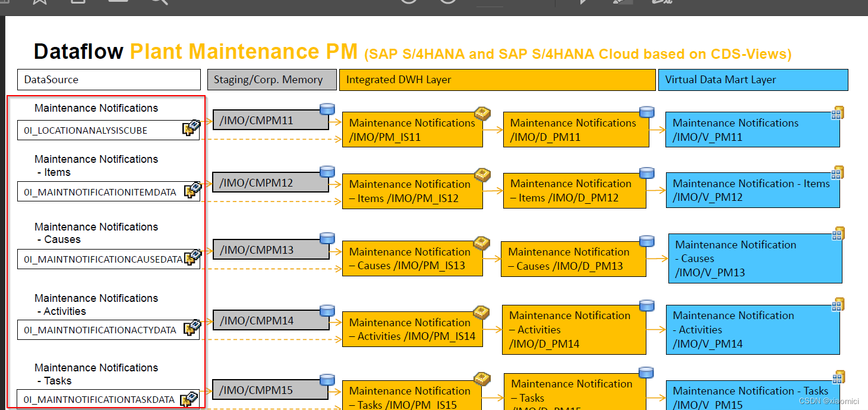Click the CompositeProvider icon on /IMO/V_PM11
This screenshot has height=410, width=868.
coord(838,113)
